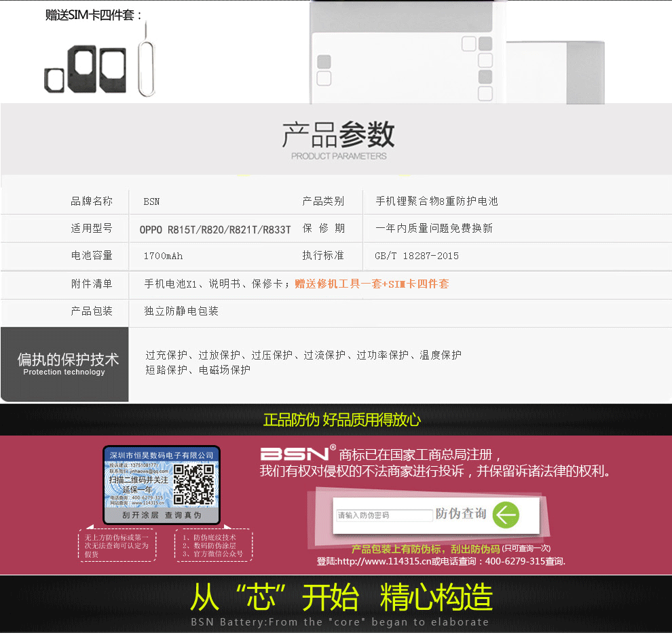The width and height of the screenshot is (672, 635).
Task: Click the GB/T 18287-2015 standard value
Action: pos(417,256)
